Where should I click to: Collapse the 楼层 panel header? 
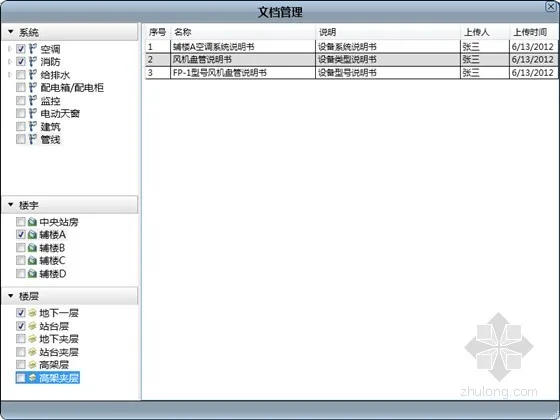point(70,296)
